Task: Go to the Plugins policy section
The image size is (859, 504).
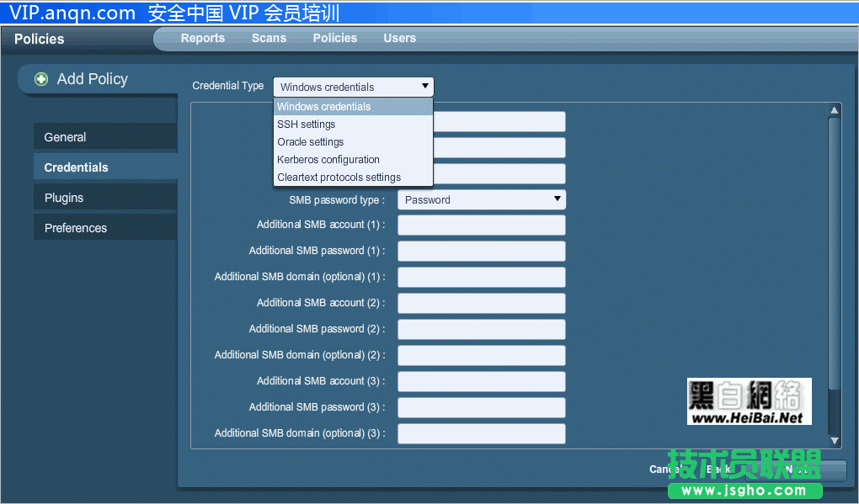Action: 64,198
